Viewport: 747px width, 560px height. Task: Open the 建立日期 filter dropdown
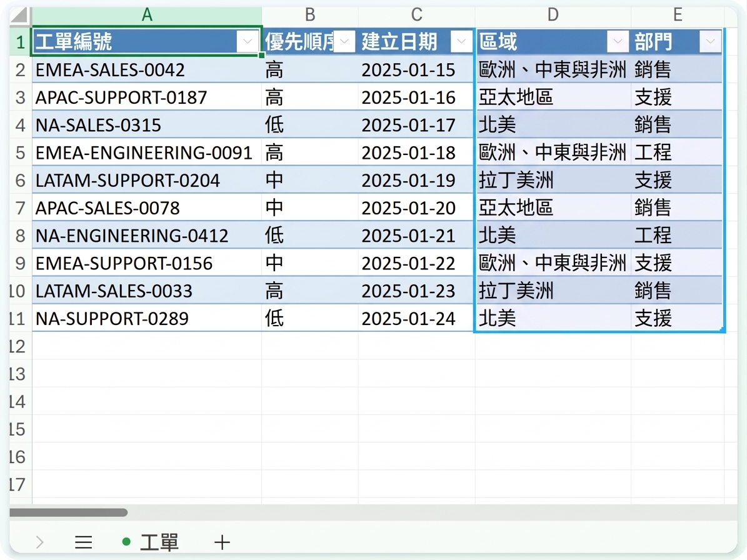[461, 41]
